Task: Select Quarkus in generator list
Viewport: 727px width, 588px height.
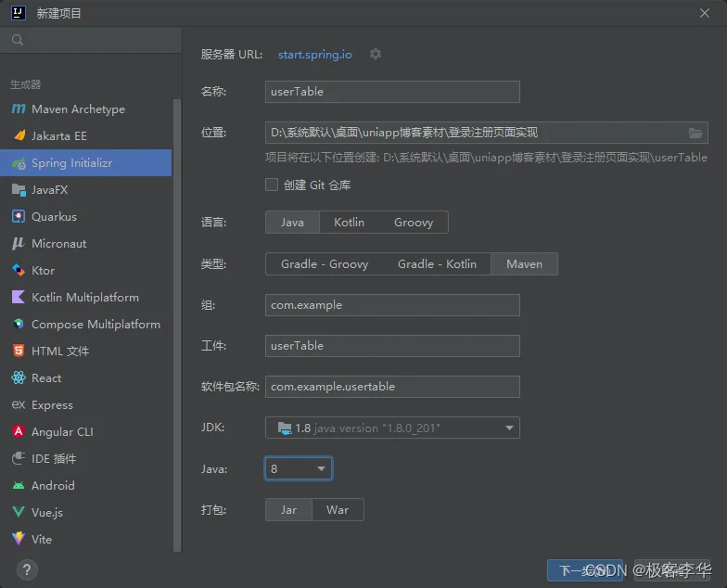Action: click(x=85, y=217)
